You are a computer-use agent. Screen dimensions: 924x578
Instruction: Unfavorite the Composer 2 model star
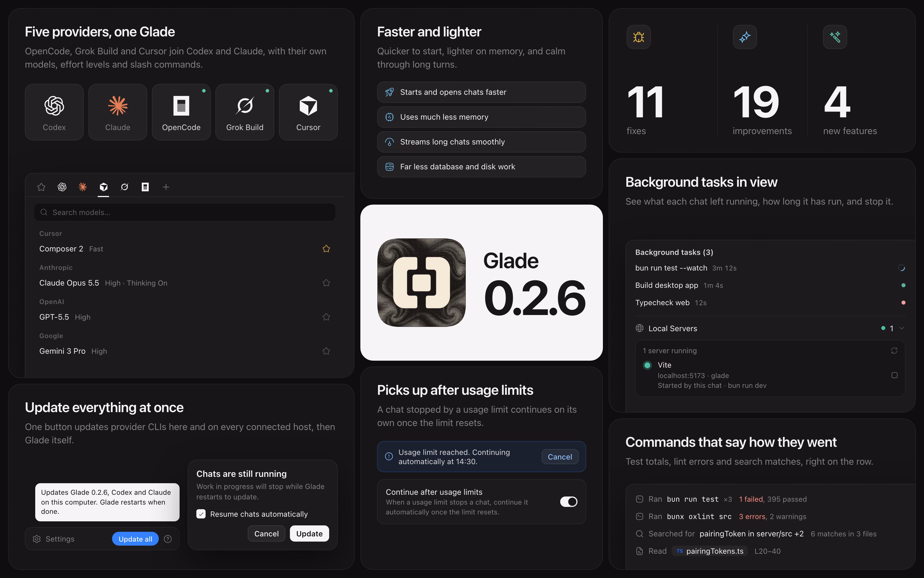click(x=326, y=249)
